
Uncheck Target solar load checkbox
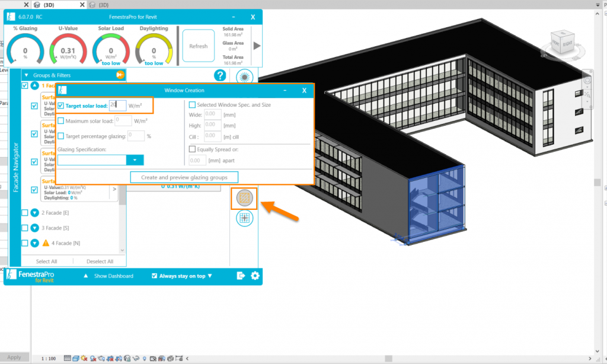61,106
